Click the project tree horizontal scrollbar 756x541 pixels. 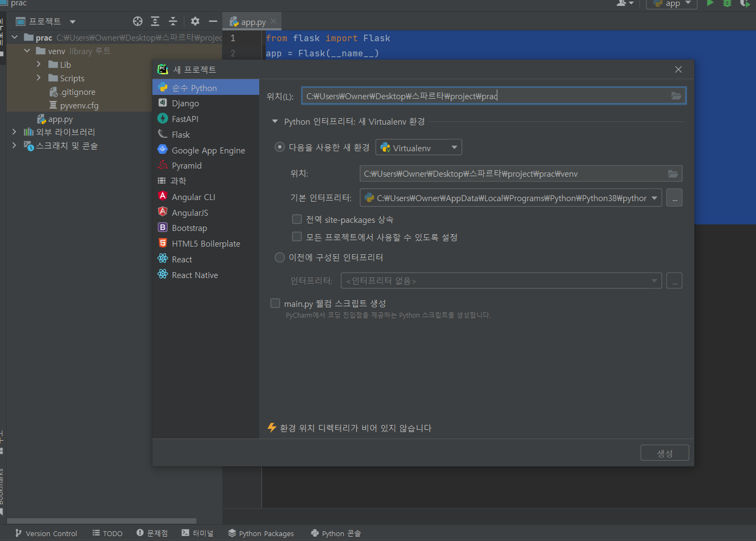(x=101, y=521)
